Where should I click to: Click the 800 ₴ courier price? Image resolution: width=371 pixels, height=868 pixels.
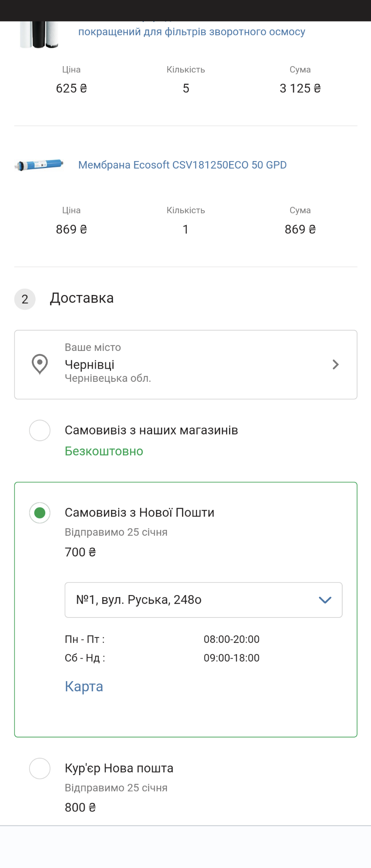click(x=80, y=807)
